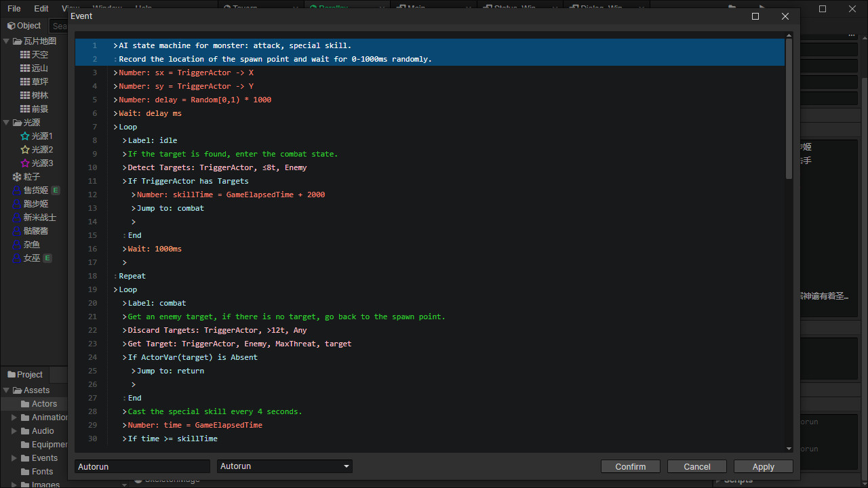Open the Edit menu
Image resolution: width=868 pixels, height=488 pixels.
pyautogui.click(x=41, y=9)
